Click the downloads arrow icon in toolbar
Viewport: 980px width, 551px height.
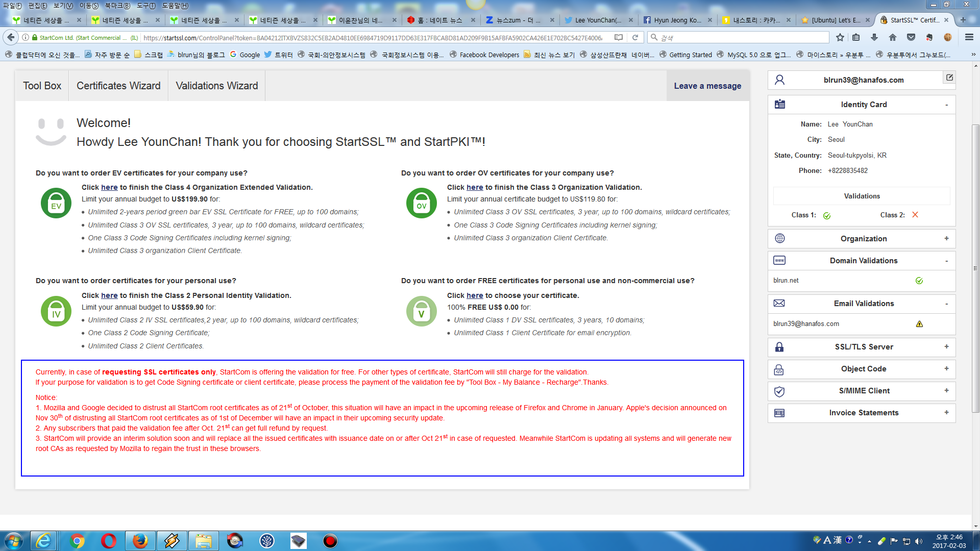[x=874, y=37]
